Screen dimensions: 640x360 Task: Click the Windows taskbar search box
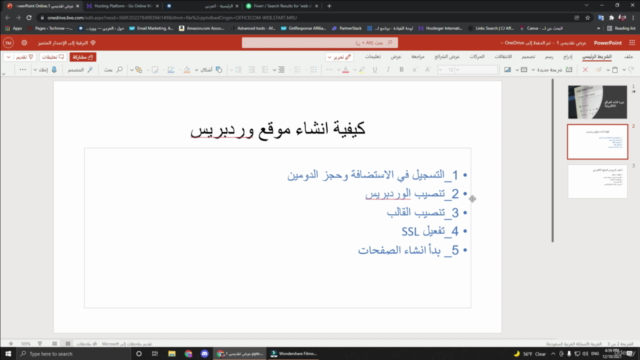[73, 353]
